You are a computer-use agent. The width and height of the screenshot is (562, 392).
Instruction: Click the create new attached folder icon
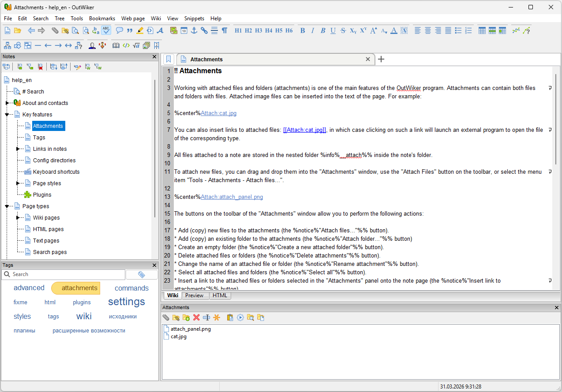tap(186, 317)
